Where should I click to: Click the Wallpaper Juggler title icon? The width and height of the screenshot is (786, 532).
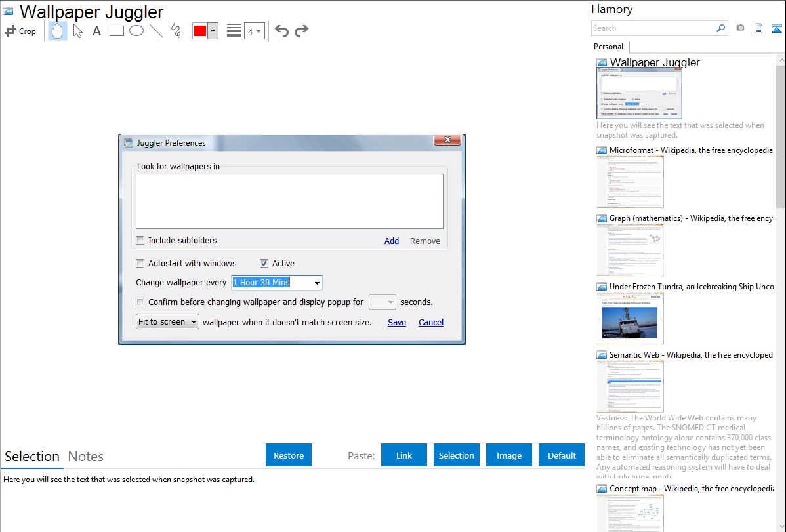pos(8,12)
